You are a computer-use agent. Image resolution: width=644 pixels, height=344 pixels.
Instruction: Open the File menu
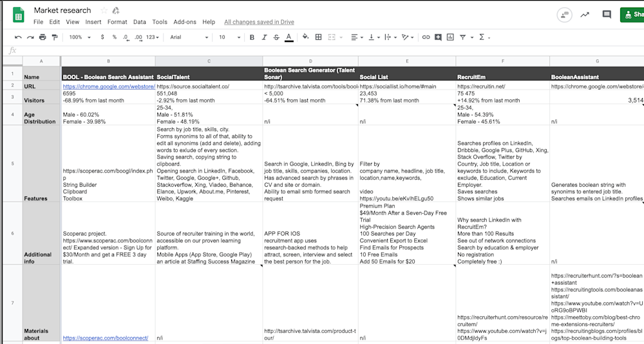point(38,22)
